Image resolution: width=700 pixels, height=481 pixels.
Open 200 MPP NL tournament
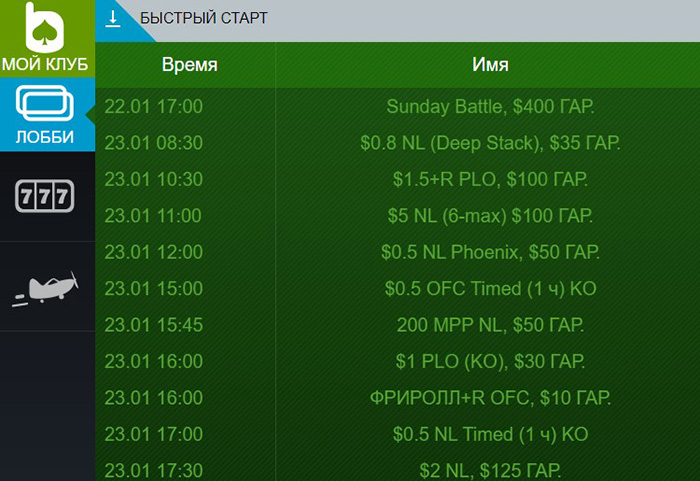(490, 325)
